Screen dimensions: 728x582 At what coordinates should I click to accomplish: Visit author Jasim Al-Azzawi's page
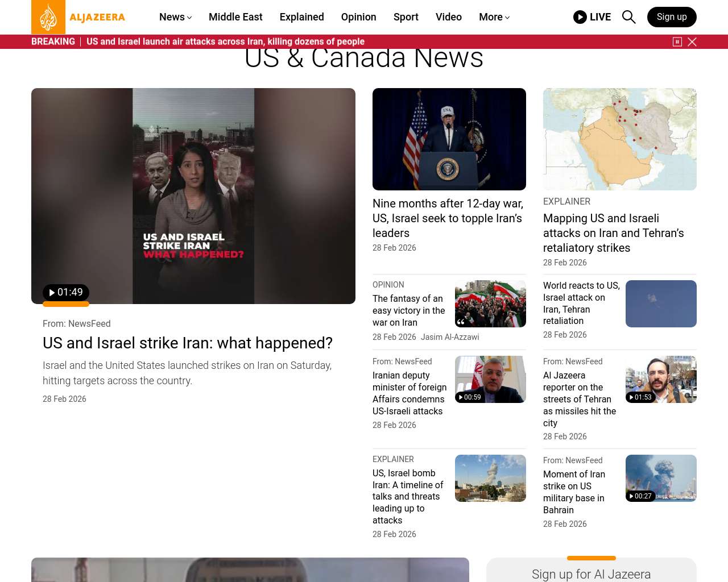click(450, 337)
